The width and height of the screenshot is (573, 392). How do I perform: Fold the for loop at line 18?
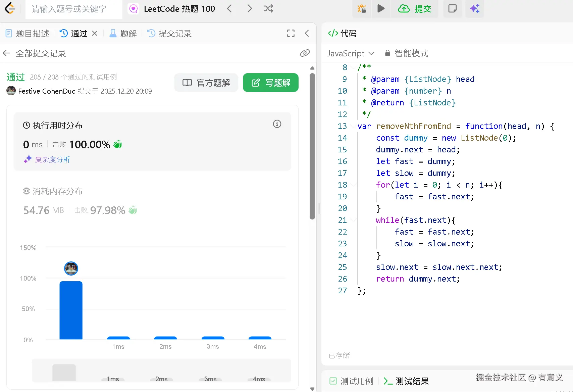point(353,185)
